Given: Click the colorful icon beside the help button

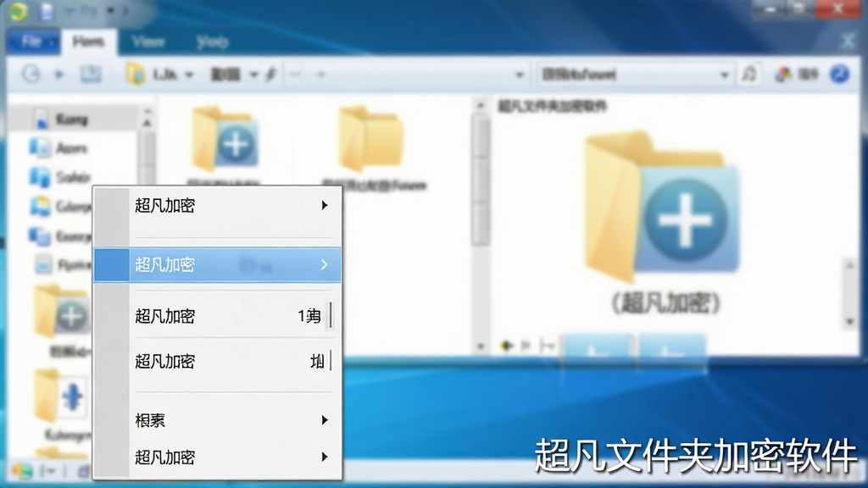Looking at the screenshot, I should [782, 75].
